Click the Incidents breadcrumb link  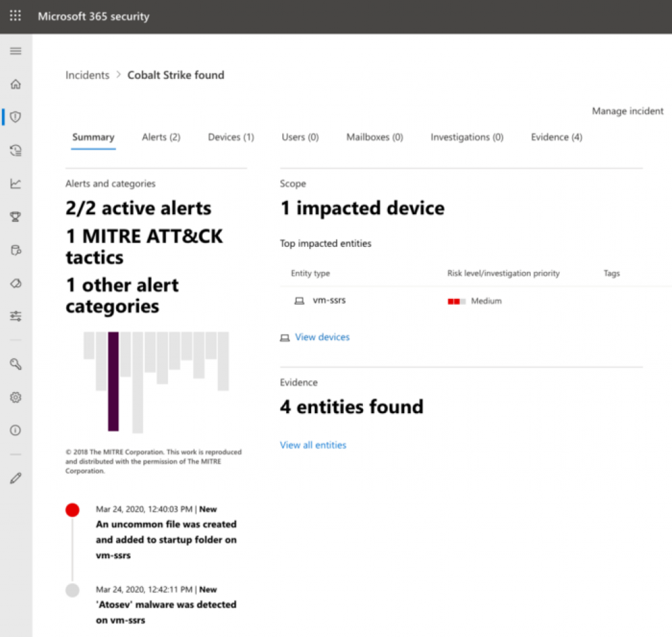pyautogui.click(x=87, y=75)
